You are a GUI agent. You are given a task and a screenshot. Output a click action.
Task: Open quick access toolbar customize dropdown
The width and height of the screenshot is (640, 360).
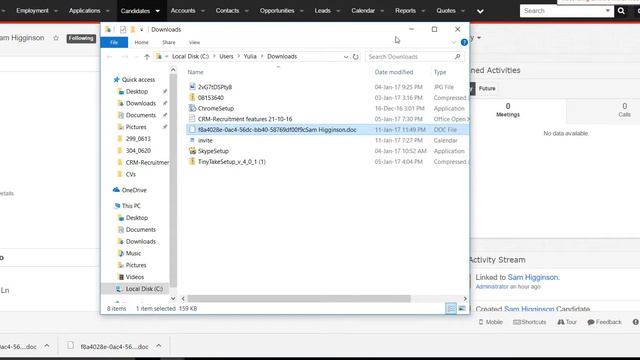pos(141,29)
